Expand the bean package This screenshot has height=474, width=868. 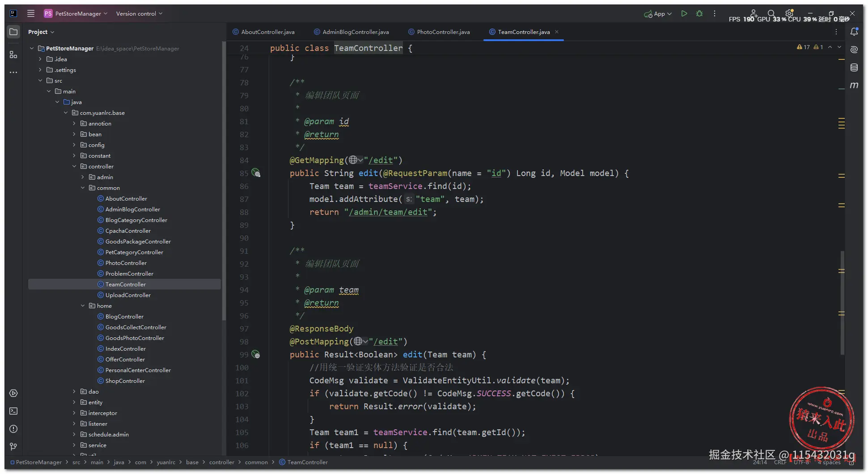[74, 134]
